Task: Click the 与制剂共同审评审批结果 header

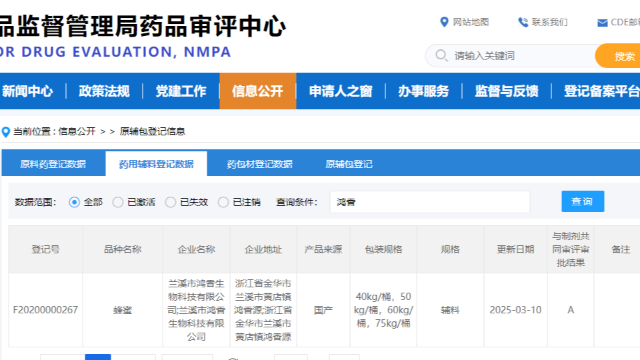Action: pos(571,249)
